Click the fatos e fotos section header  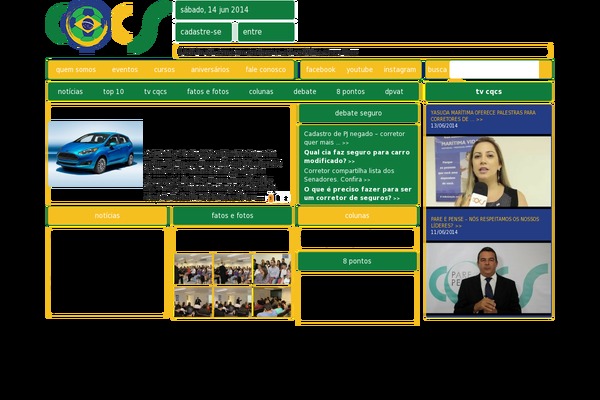coord(232,216)
